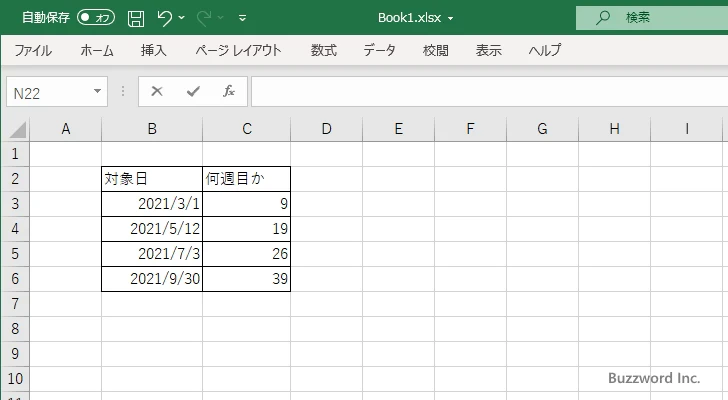Select the cell containing 2021/7/3
Image resolution: width=728 pixels, height=400 pixels.
click(152, 254)
